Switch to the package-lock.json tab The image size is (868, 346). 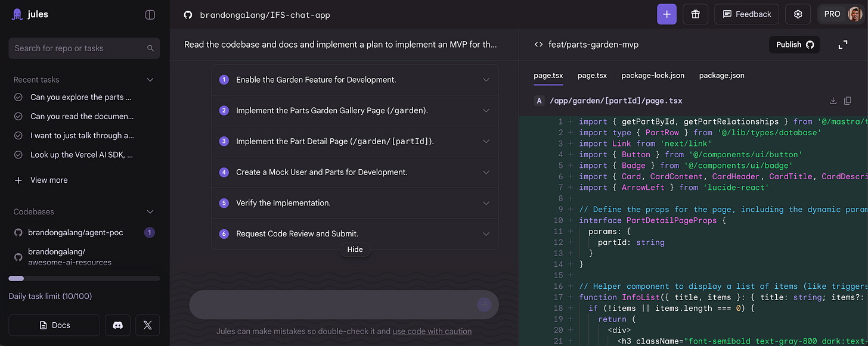(653, 76)
